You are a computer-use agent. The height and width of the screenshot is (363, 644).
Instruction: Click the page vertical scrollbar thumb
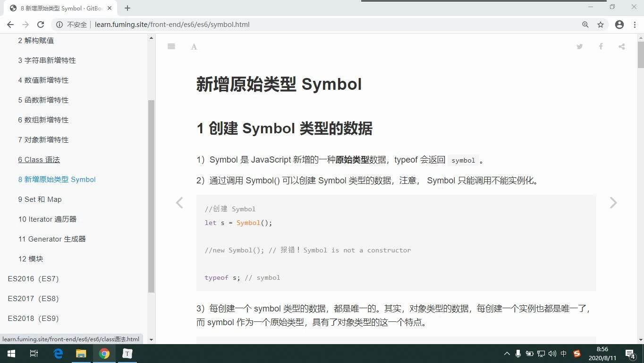640,54
